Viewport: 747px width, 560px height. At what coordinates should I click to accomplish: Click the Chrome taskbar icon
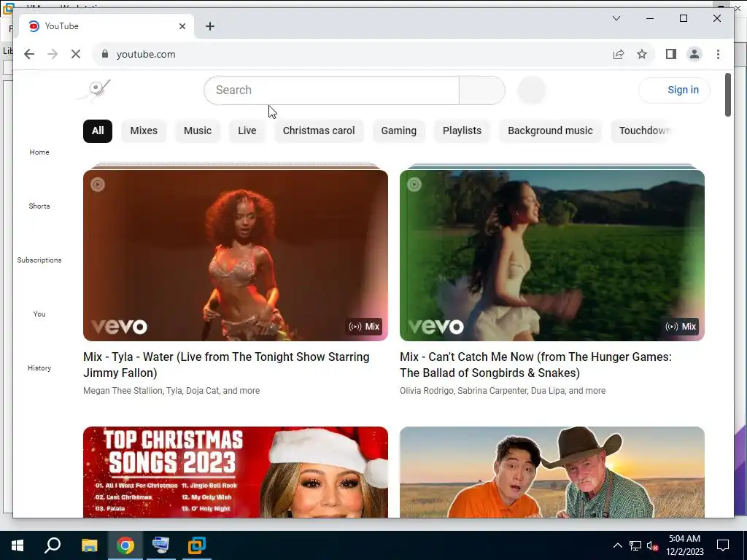[x=125, y=545]
